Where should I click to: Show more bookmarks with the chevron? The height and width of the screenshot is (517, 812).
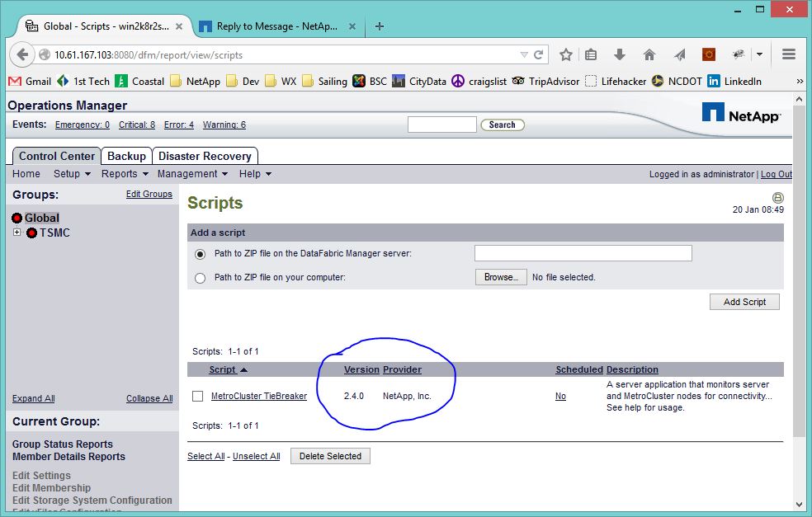click(x=800, y=82)
